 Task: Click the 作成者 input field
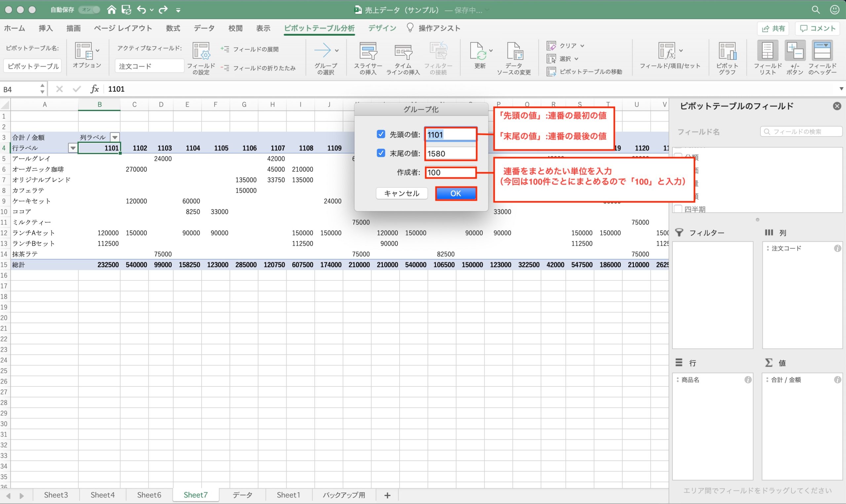pyautogui.click(x=450, y=172)
